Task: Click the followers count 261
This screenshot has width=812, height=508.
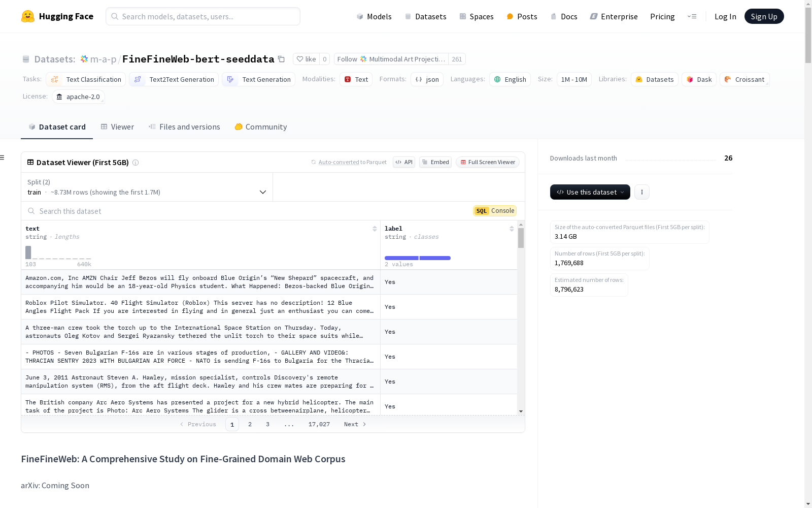Action: [x=457, y=59]
